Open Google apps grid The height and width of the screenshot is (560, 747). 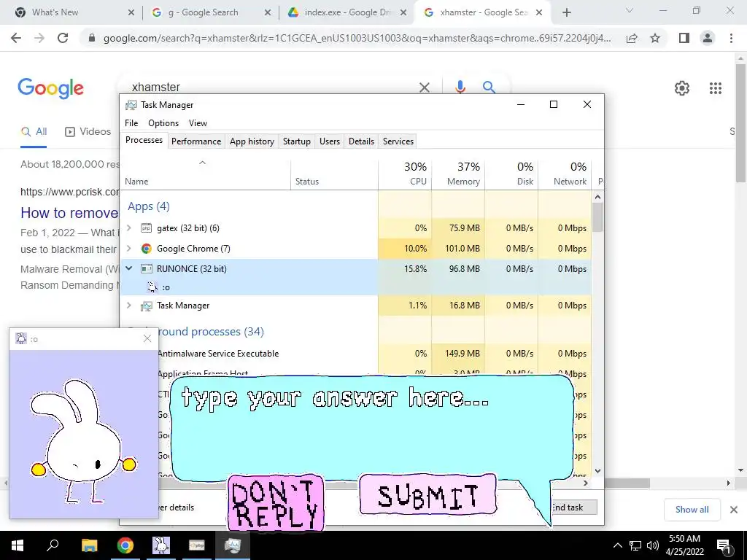coord(716,88)
